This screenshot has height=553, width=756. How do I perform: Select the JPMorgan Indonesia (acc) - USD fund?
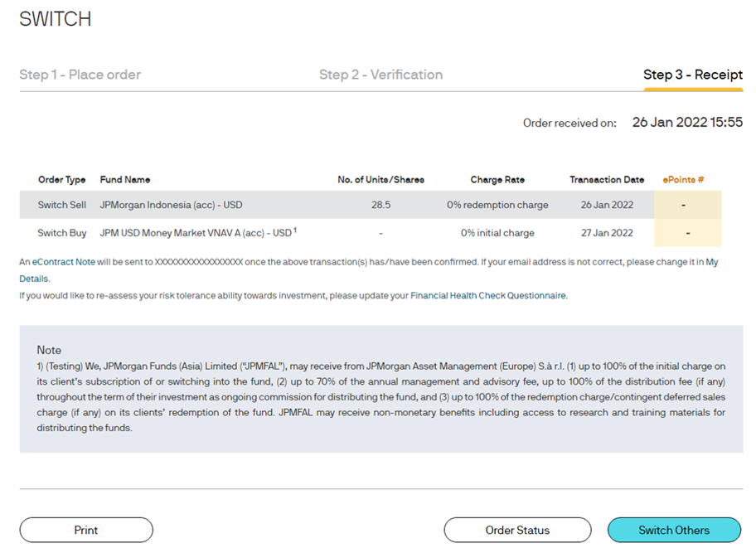pos(171,205)
